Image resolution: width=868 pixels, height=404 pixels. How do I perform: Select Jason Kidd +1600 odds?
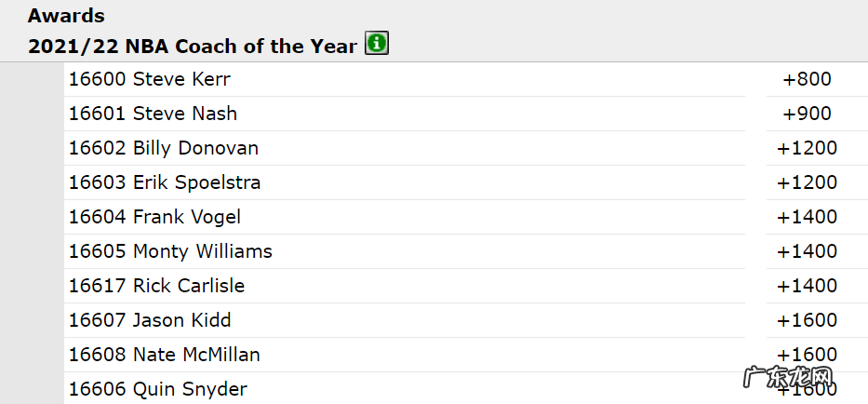click(807, 320)
